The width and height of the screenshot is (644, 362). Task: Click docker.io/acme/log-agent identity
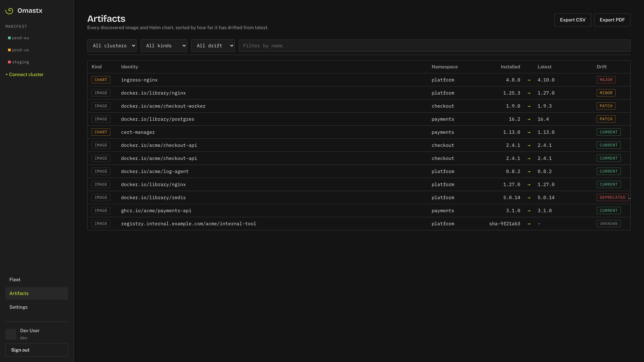155,171
